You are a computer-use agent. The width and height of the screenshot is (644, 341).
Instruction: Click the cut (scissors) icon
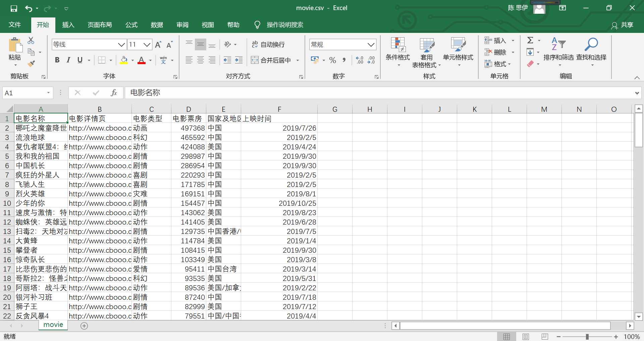[x=31, y=40]
